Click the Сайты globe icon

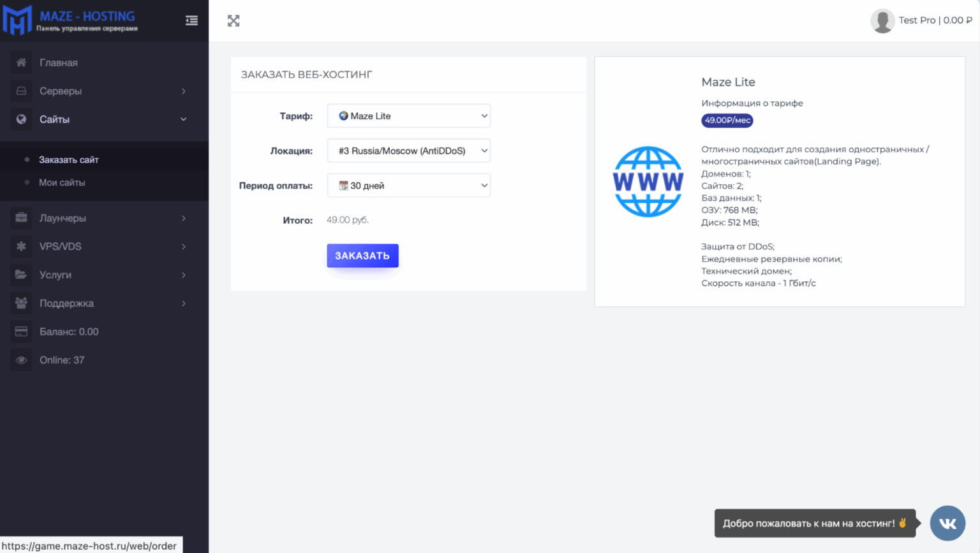click(21, 119)
